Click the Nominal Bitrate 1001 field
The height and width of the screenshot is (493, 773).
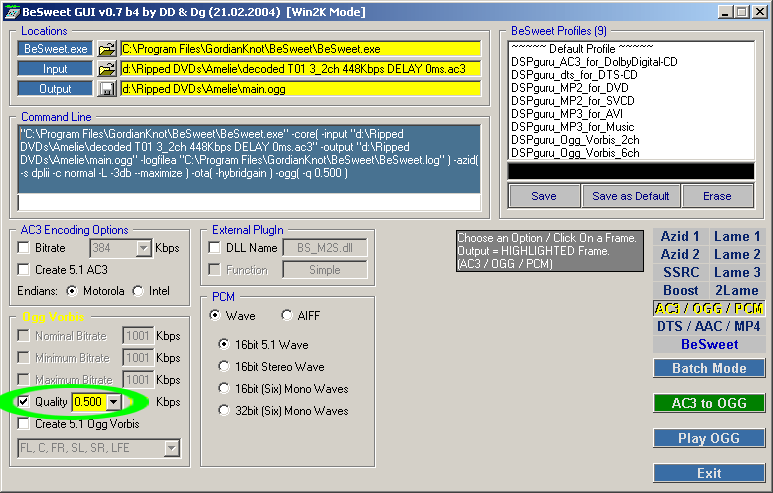[x=138, y=336]
